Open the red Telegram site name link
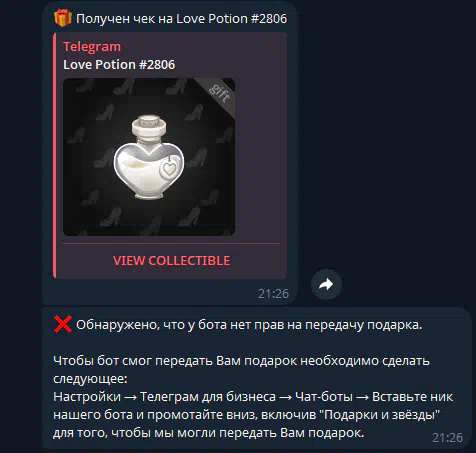The image size is (476, 453). coord(92,47)
